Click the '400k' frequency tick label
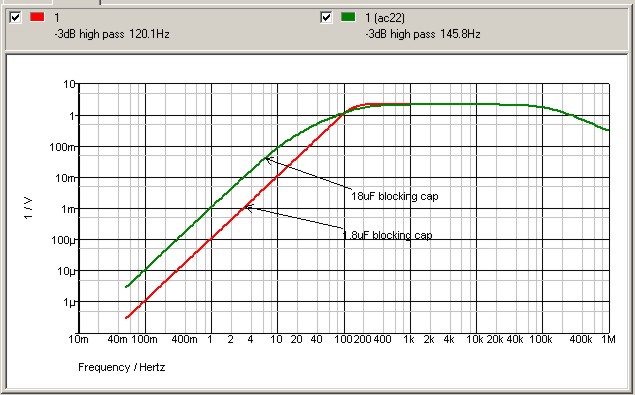This screenshot has width=635, height=395. (x=581, y=339)
